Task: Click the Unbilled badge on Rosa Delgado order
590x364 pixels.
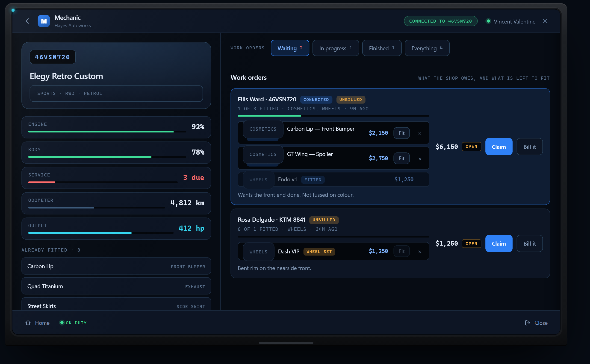Action: coord(324,220)
